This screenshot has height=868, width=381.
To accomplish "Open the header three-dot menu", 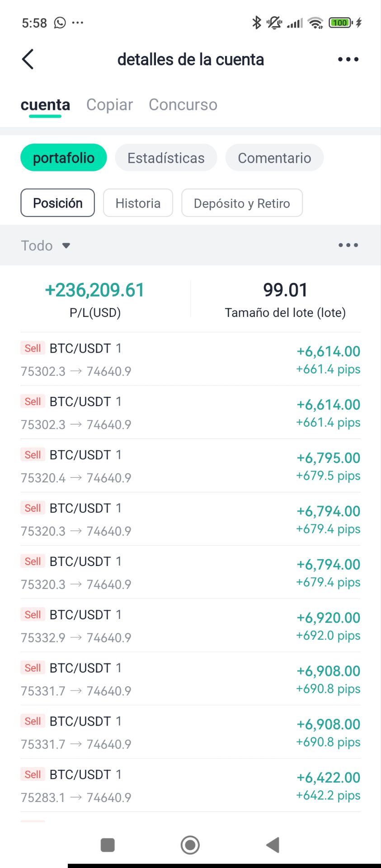I will pos(348,59).
